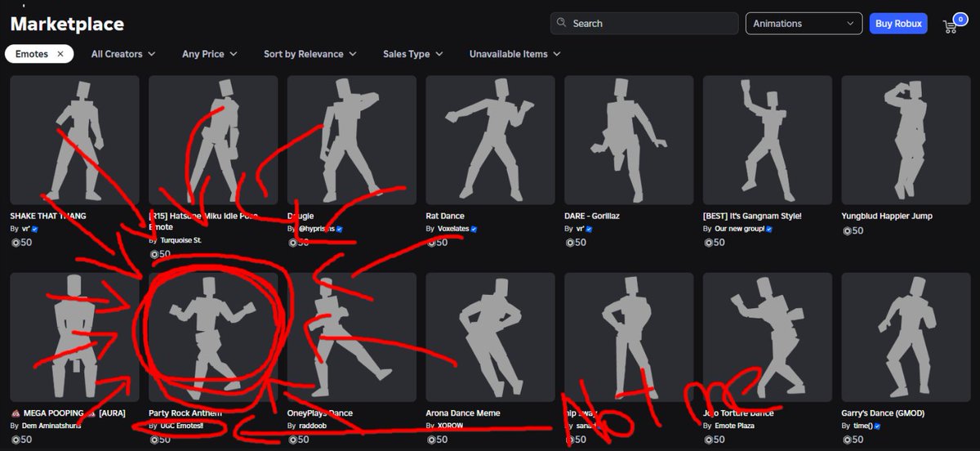Open the Yungblud Happier Jump thumbnail

(x=906, y=141)
